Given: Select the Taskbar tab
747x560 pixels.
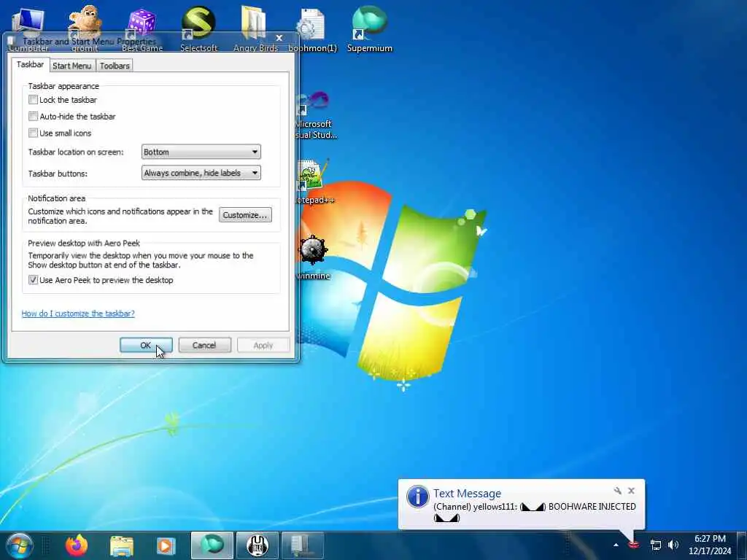Looking at the screenshot, I should pyautogui.click(x=30, y=64).
